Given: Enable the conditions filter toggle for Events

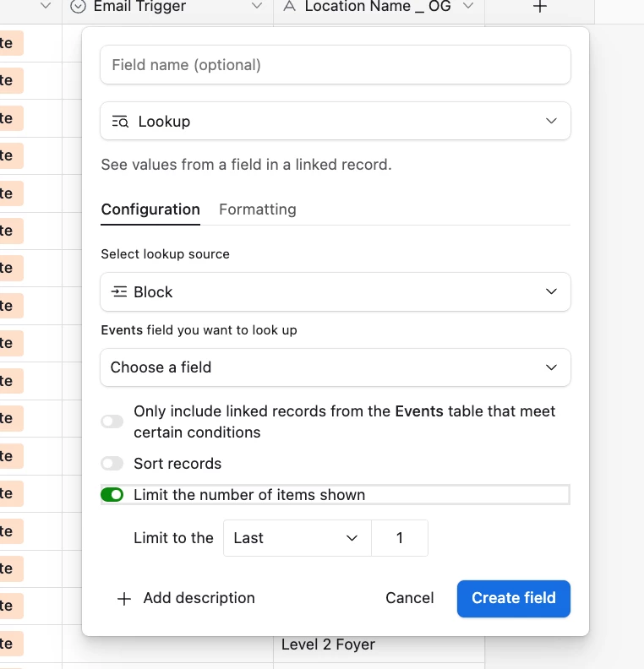Looking at the screenshot, I should point(112,422).
